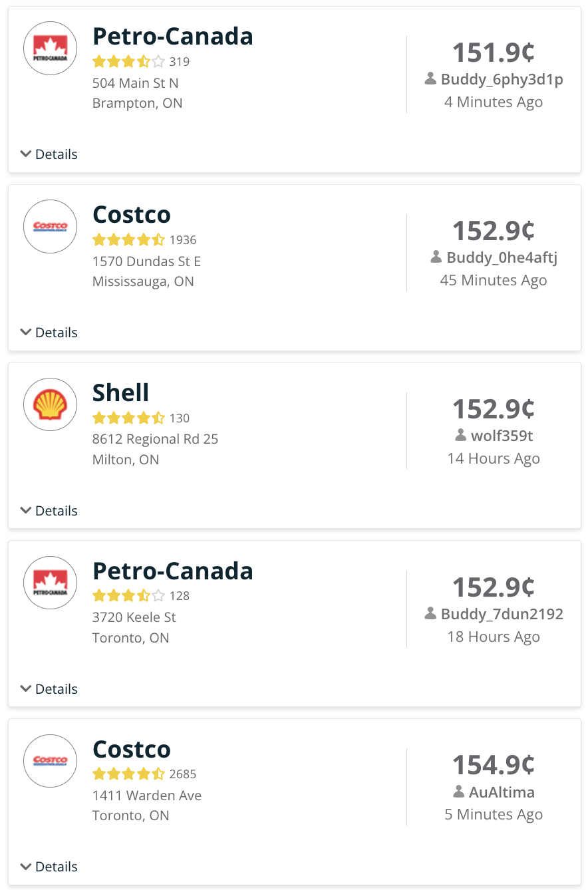Click the Costco logo for Mississauga station
Image resolution: width=588 pixels, height=890 pixels.
[x=51, y=226]
